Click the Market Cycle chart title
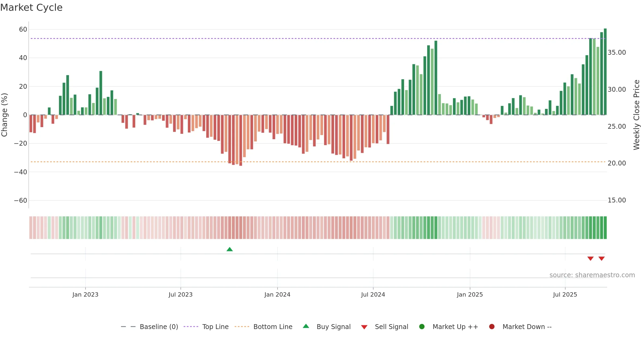The width and height of the screenshot is (644, 362). point(31,8)
